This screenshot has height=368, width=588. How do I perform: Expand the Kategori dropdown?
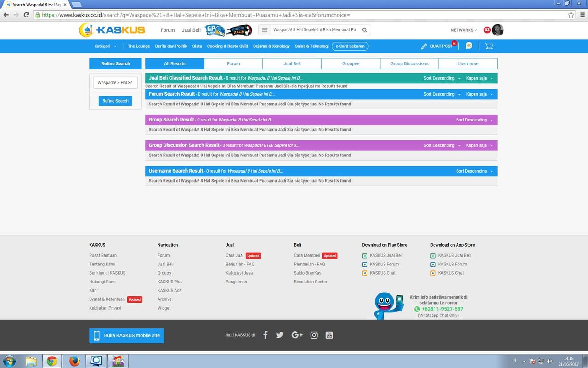click(106, 46)
